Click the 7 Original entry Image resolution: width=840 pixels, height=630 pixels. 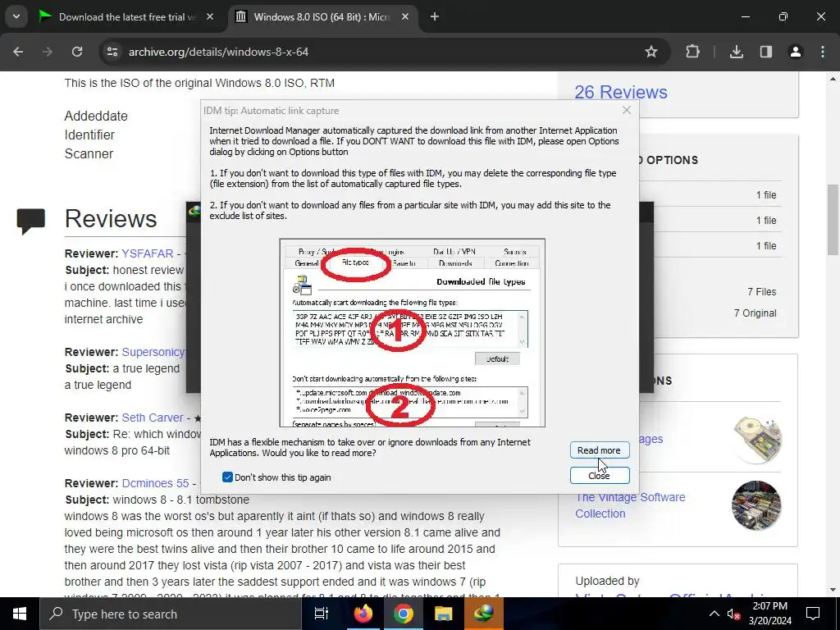point(756,313)
